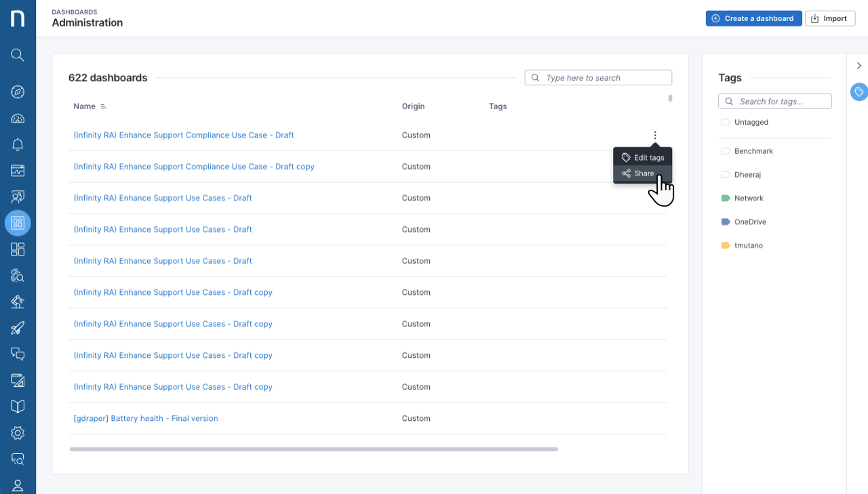Open the rocket icon in left sidebar
The image size is (868, 494).
click(x=18, y=328)
